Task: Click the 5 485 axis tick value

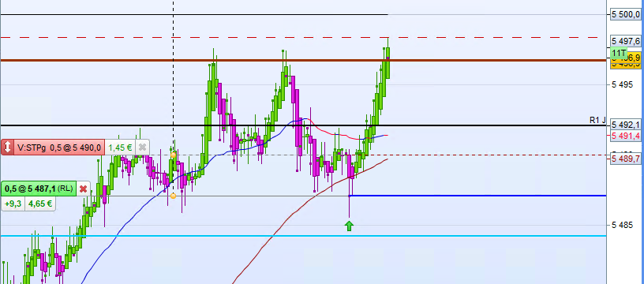Action: point(621,226)
